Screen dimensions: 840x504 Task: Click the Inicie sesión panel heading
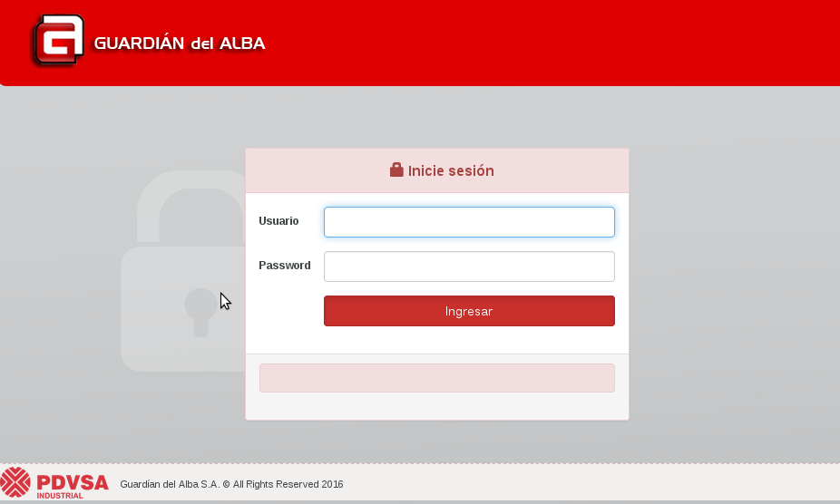coord(442,170)
